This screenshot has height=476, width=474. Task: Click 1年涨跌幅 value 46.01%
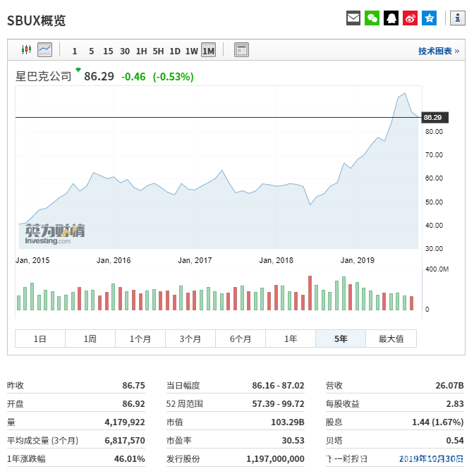[x=130, y=458]
